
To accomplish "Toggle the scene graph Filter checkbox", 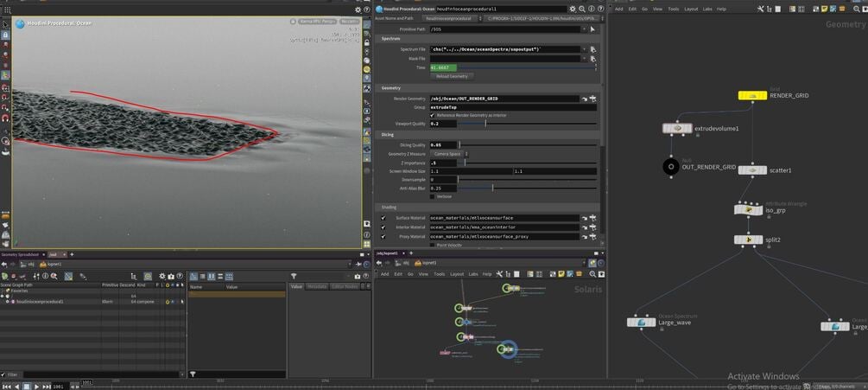I will pyautogui.click(x=3, y=374).
